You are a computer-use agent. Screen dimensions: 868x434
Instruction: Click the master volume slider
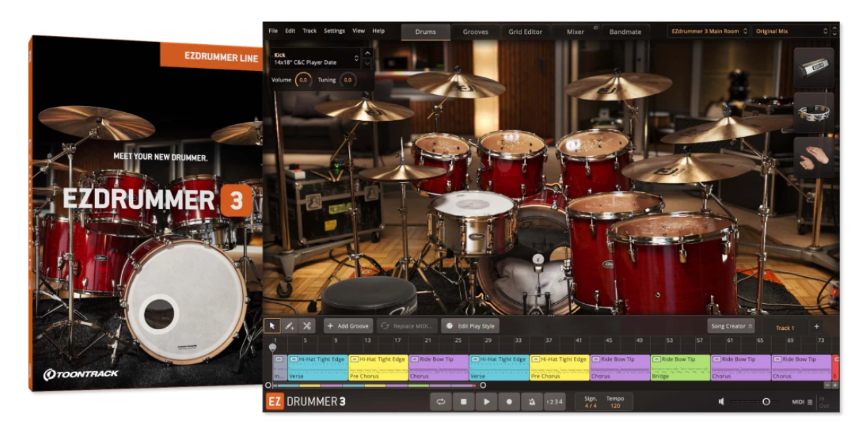coord(753,401)
